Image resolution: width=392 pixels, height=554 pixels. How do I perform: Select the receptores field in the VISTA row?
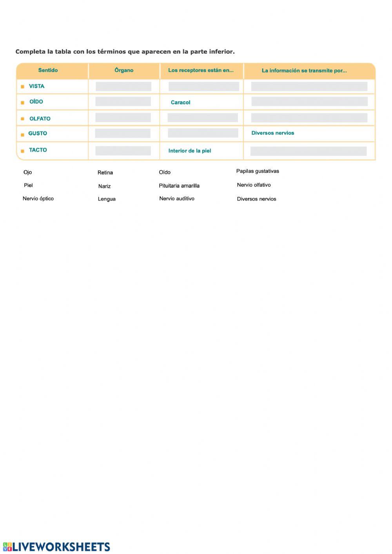coord(203,87)
